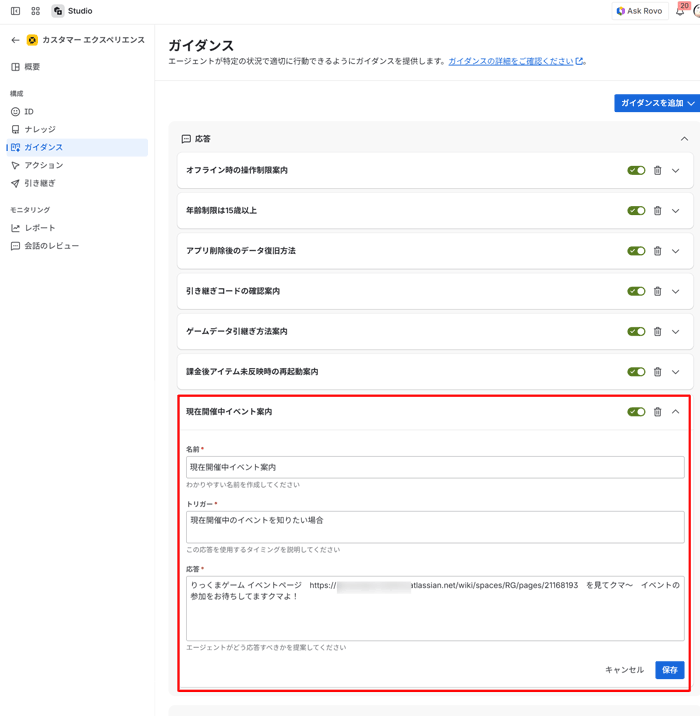
Task: Click into the 応答 text area
Action: (435, 608)
